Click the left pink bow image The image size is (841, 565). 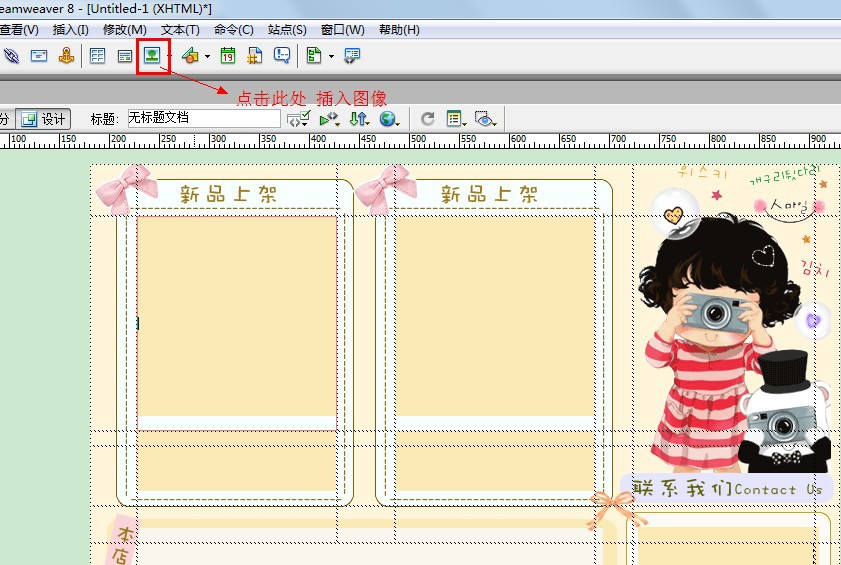[127, 190]
